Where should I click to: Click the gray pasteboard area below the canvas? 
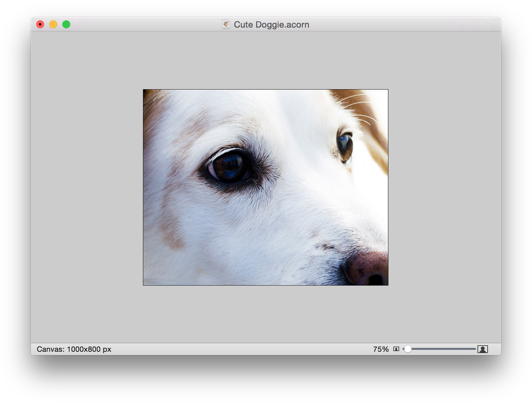pos(266,314)
